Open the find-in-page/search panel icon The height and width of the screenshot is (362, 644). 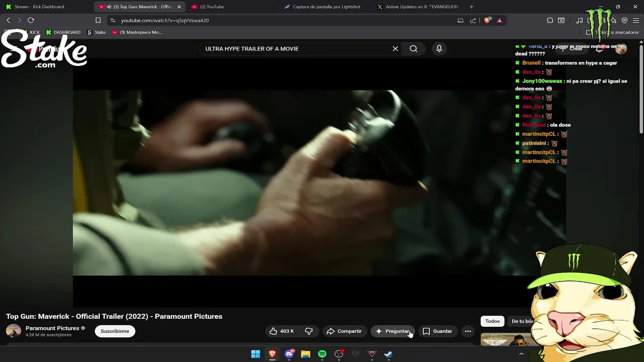click(561, 21)
